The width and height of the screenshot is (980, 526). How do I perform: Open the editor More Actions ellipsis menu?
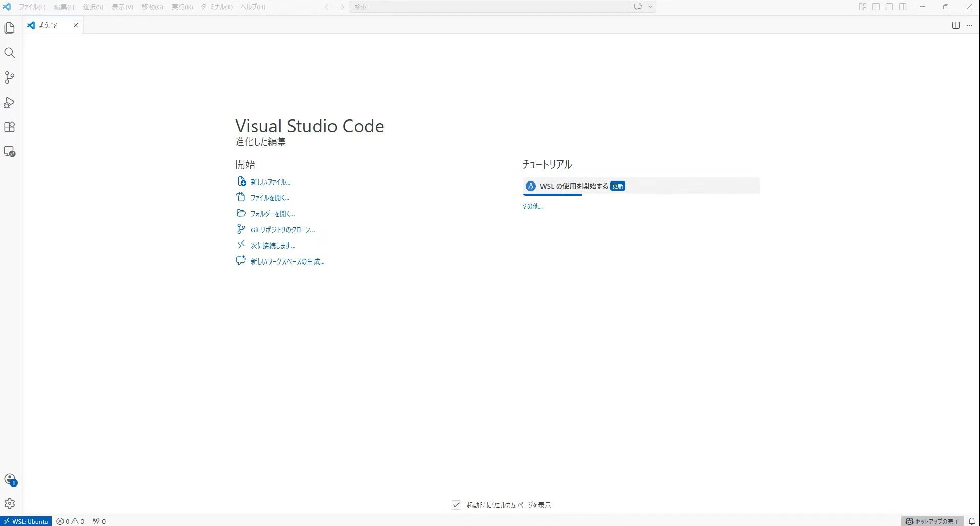[969, 25]
